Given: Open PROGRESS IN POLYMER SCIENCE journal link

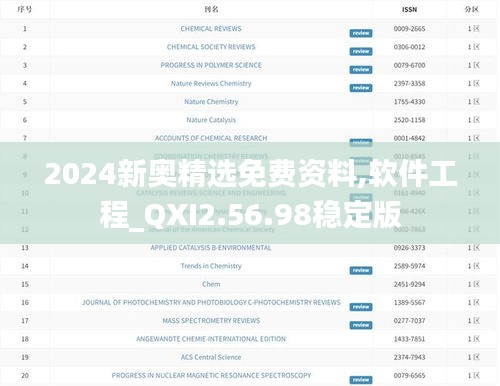Looking at the screenshot, I should [211, 65].
